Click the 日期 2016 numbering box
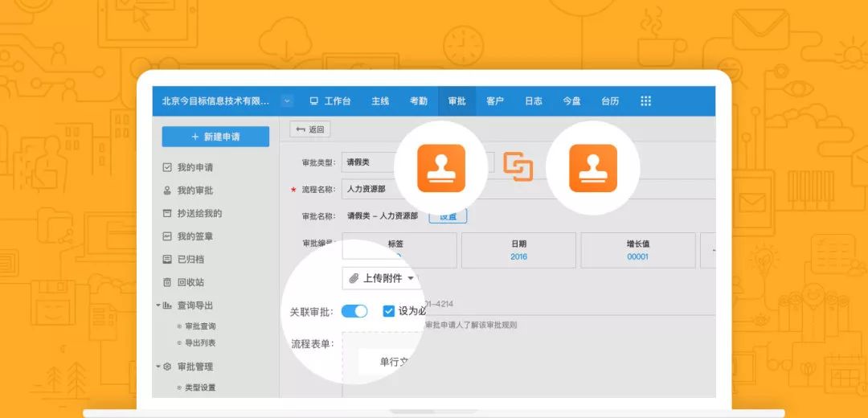Screen dimensions: 868x418 518,250
